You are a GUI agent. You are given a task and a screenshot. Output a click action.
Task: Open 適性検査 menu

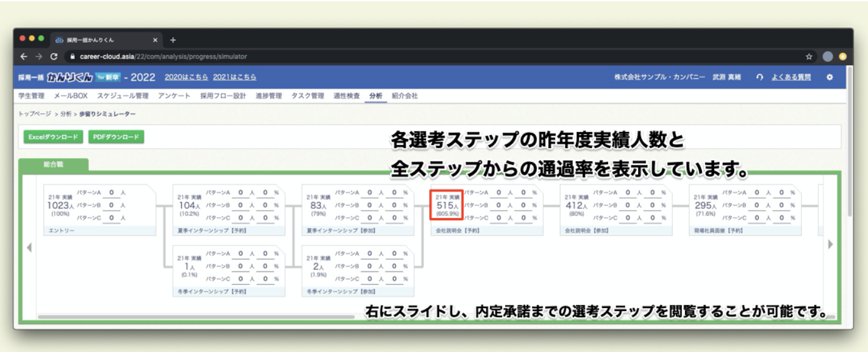click(x=347, y=96)
